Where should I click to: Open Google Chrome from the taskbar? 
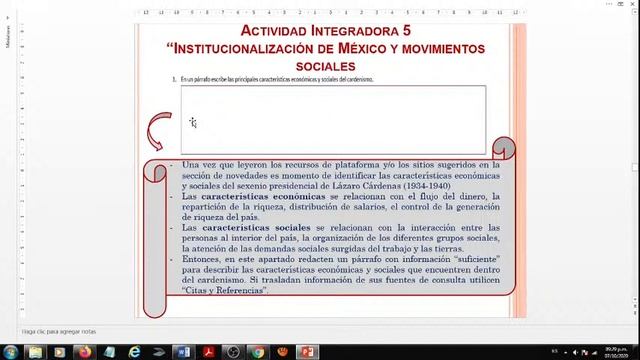click(x=258, y=352)
